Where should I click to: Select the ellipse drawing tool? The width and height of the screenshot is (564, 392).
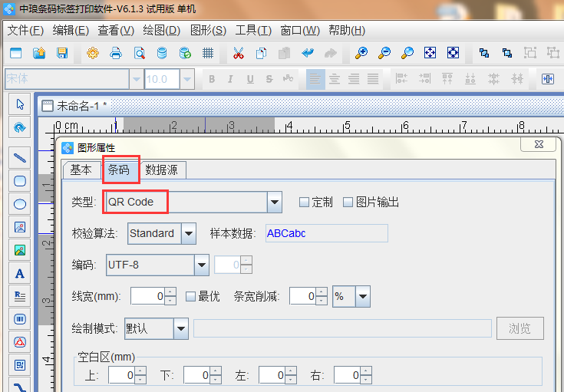click(21, 204)
